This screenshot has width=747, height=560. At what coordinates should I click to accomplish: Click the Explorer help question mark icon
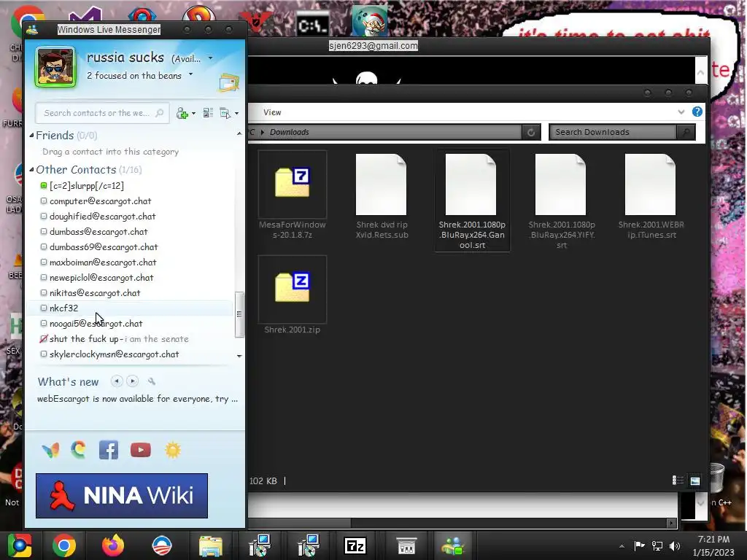[x=697, y=112]
